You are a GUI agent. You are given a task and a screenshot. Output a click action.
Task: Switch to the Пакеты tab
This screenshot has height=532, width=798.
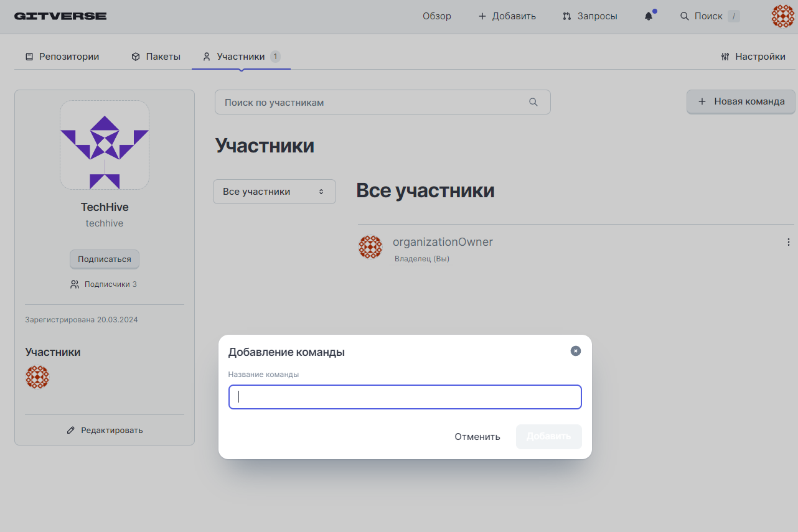tap(156, 57)
